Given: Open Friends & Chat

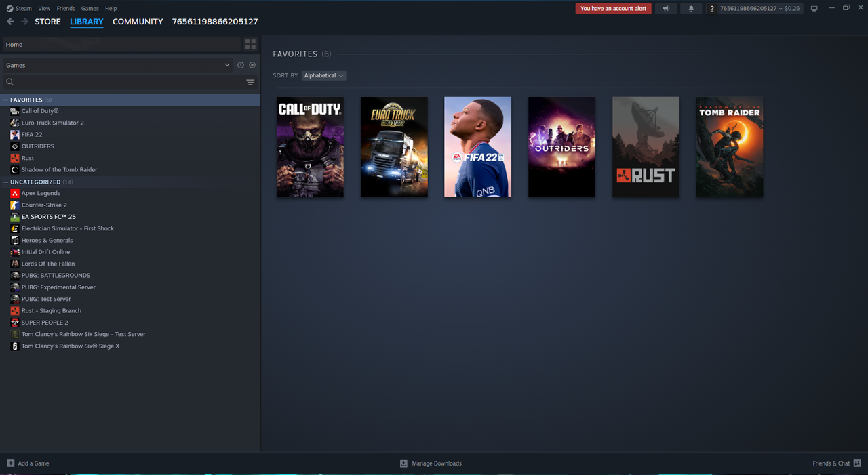Looking at the screenshot, I should (831, 463).
